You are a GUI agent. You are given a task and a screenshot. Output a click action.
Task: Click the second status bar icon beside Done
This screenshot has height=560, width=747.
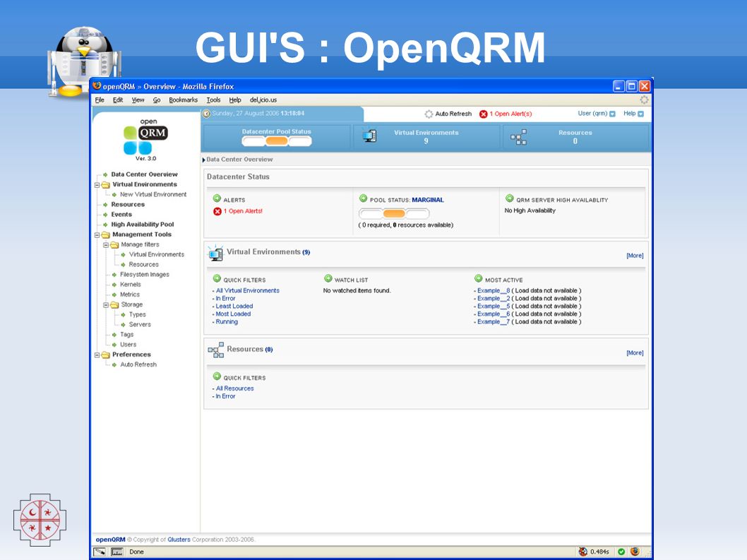coord(117,552)
